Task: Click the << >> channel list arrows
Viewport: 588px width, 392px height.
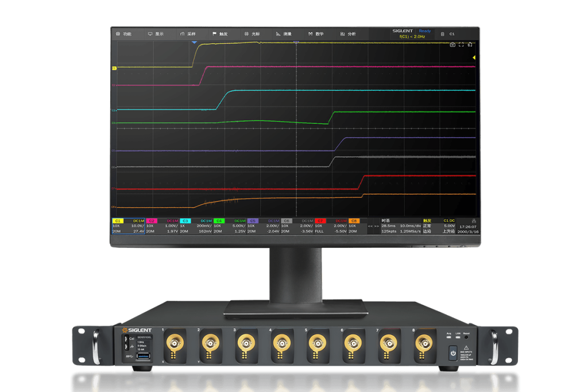Action: 373,226
